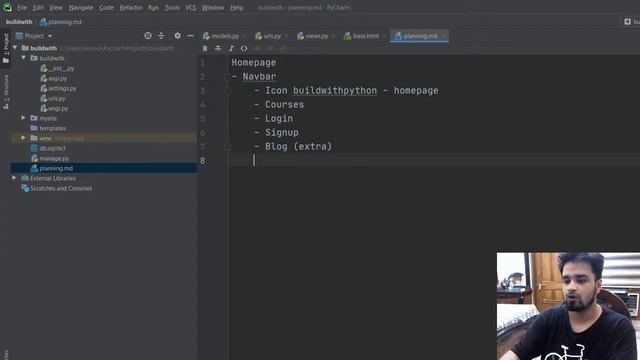Viewport: 640px width, 360px height.
Task: Expand External Libraries node
Action: pos(14,178)
